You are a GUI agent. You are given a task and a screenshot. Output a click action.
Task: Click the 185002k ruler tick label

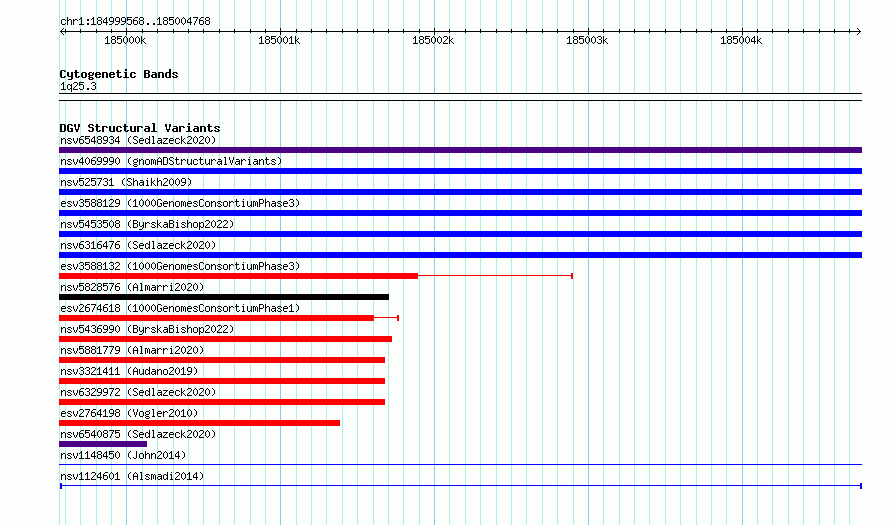point(433,40)
